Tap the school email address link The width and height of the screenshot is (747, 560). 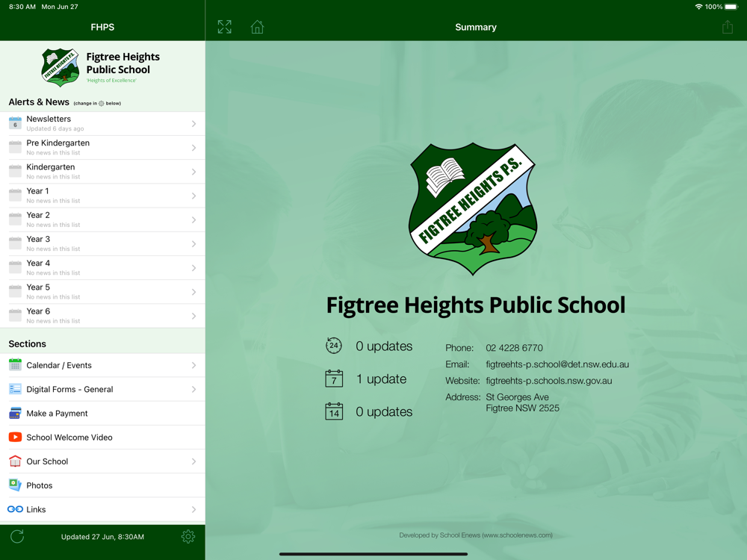pyautogui.click(x=557, y=364)
